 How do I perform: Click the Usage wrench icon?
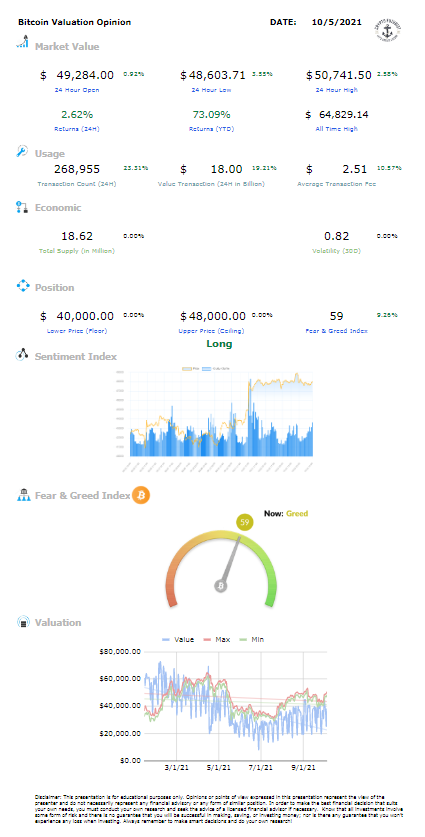point(22,152)
